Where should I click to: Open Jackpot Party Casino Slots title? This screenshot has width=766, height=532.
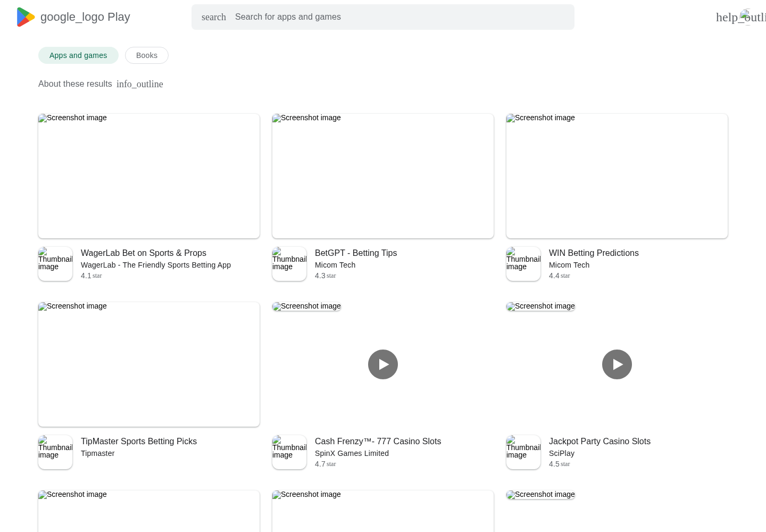coord(600,442)
